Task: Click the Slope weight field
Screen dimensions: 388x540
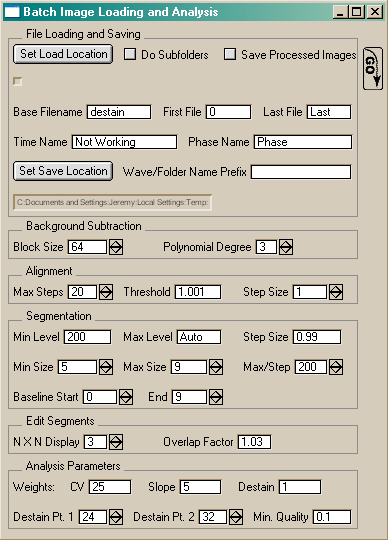Action: tap(200, 487)
